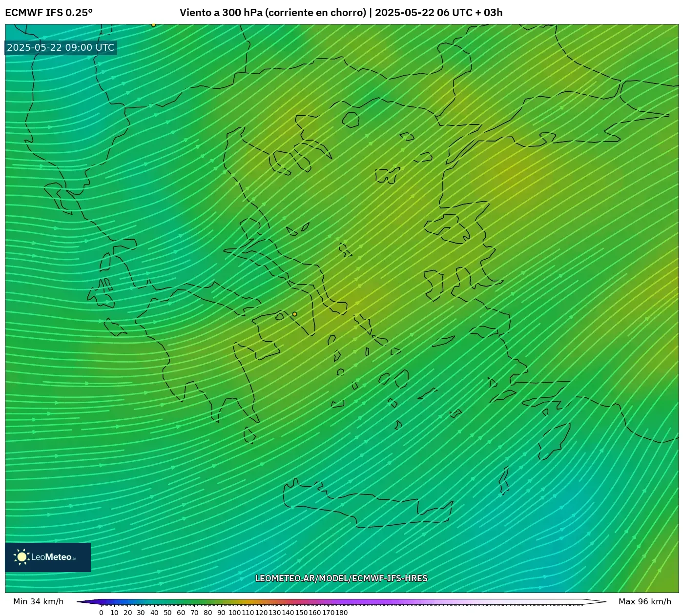Click the wind speed color scale bar
The image size is (683, 616).
pyautogui.click(x=341, y=602)
